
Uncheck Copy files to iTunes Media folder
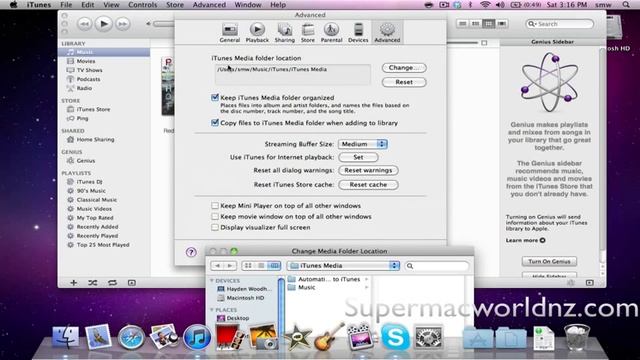215,122
